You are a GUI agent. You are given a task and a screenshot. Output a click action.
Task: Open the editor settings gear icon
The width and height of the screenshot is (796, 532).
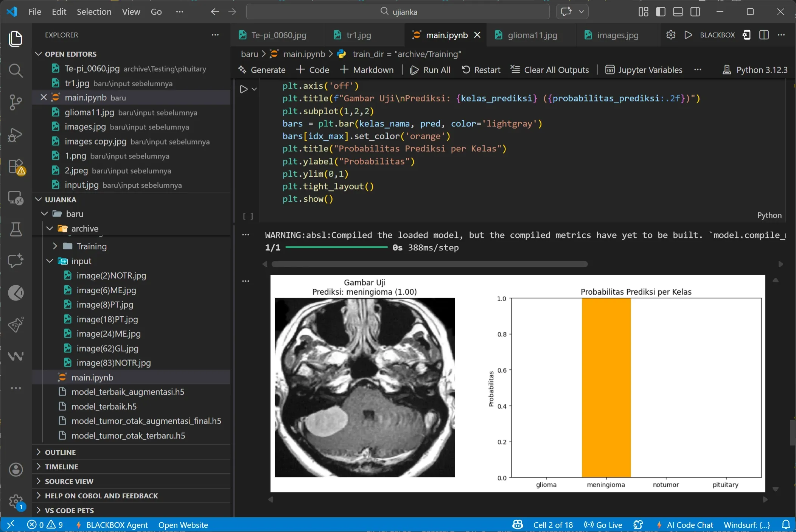pos(671,35)
